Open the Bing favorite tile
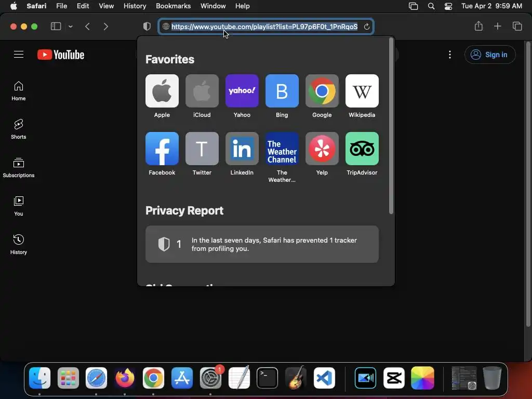 pyautogui.click(x=282, y=91)
